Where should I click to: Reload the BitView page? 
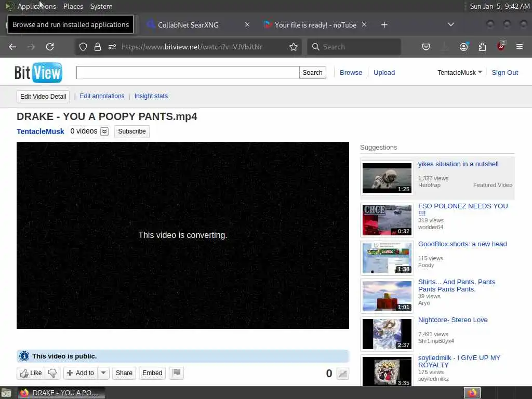[x=50, y=47]
